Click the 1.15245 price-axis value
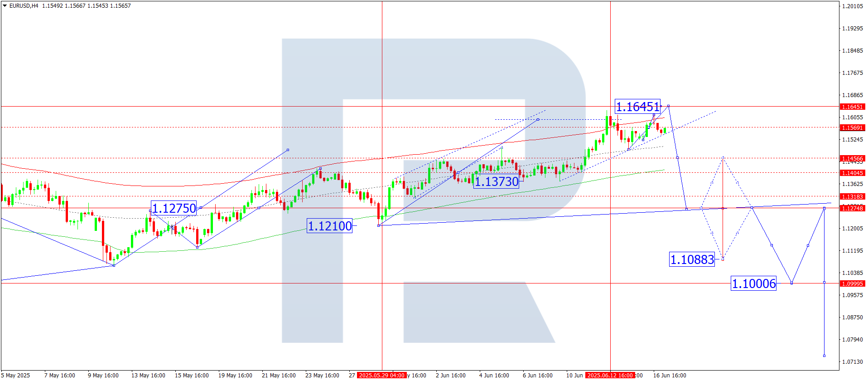868x381 pixels. (x=852, y=139)
